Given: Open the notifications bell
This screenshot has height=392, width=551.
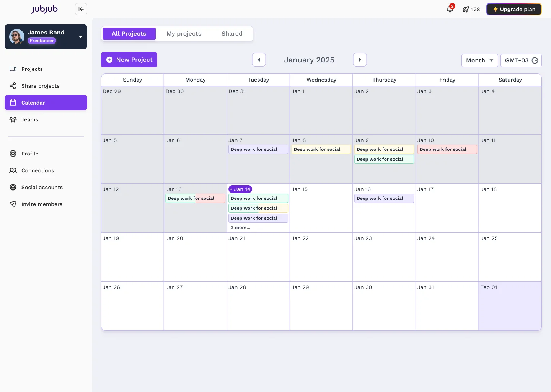Looking at the screenshot, I should tap(450, 9).
